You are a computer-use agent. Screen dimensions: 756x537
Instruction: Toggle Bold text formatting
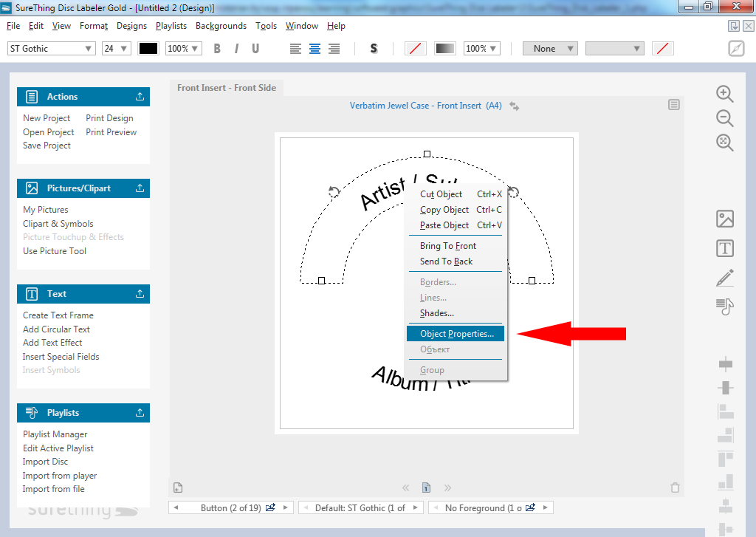click(217, 49)
